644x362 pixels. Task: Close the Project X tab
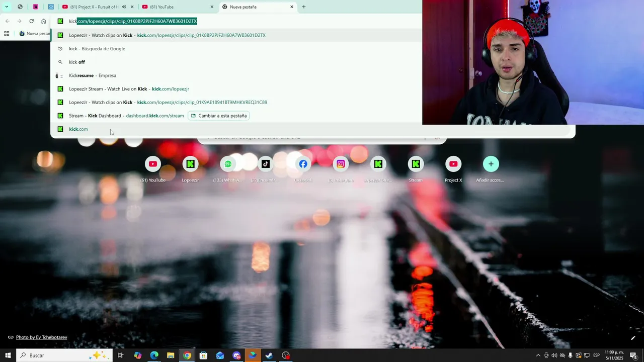click(132, 7)
